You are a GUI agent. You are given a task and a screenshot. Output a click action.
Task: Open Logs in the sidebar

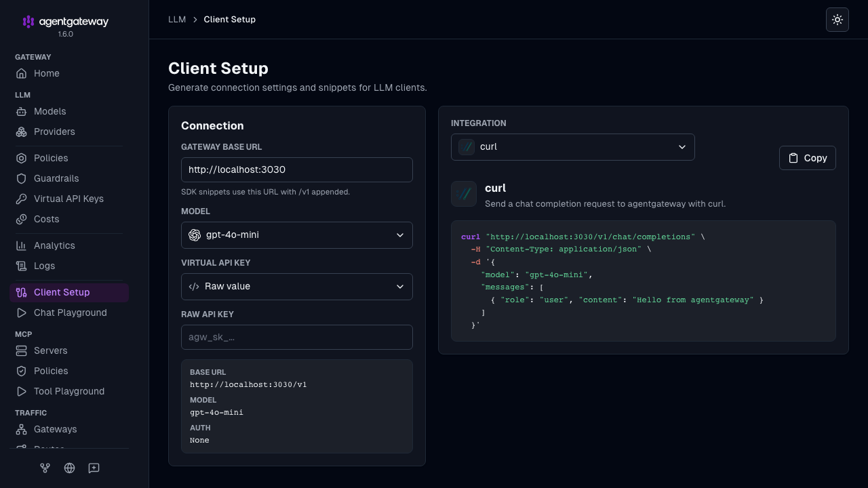(x=69, y=266)
